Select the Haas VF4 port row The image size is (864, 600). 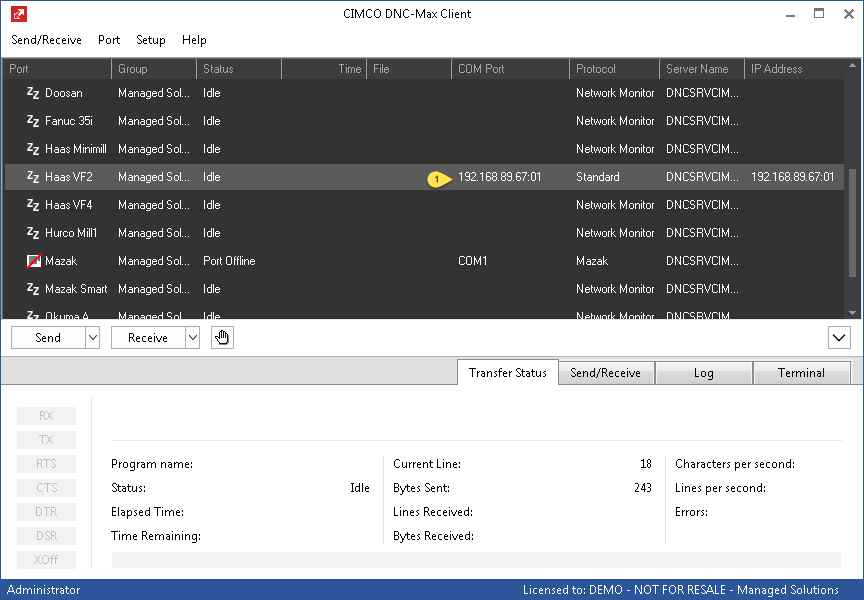pyautogui.click(x=424, y=205)
